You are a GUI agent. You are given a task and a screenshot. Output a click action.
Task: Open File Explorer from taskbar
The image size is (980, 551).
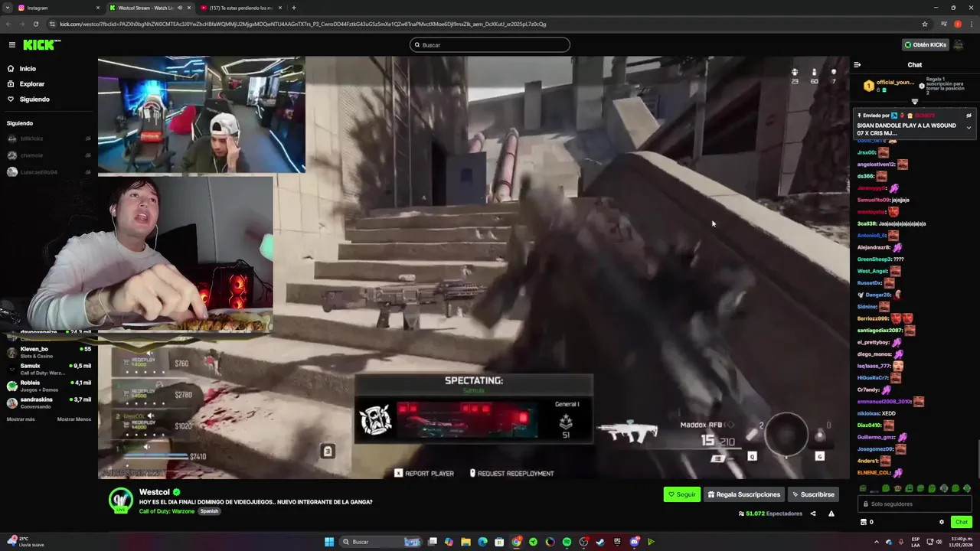465,542
